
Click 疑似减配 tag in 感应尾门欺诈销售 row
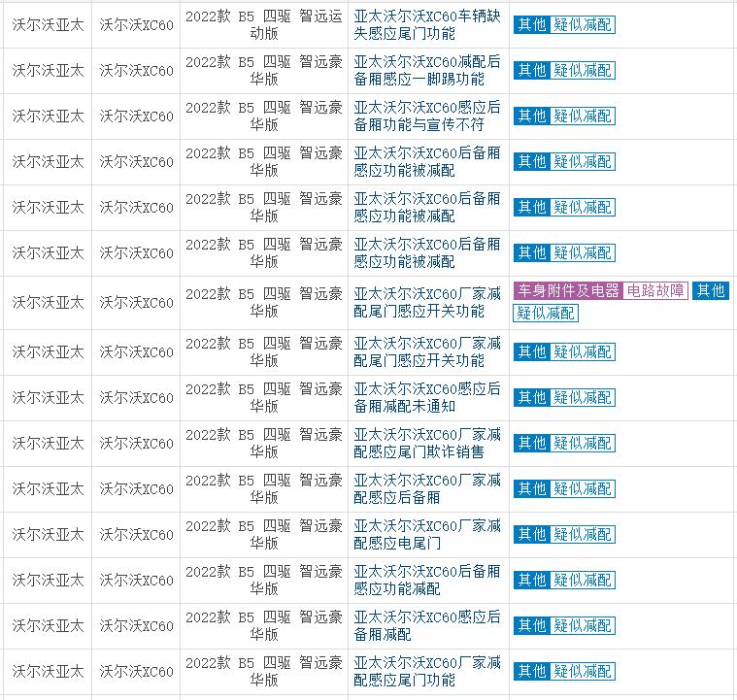(583, 444)
